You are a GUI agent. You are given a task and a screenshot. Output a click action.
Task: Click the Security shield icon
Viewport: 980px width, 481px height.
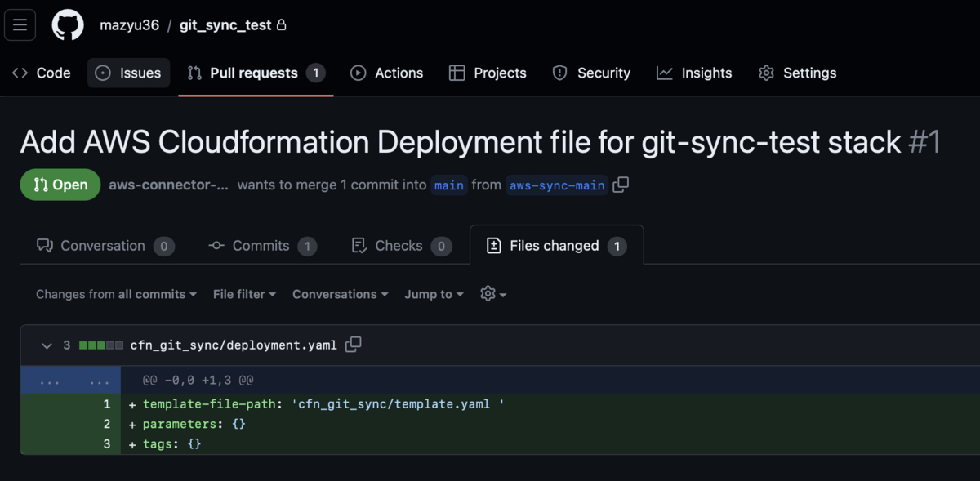(x=560, y=73)
